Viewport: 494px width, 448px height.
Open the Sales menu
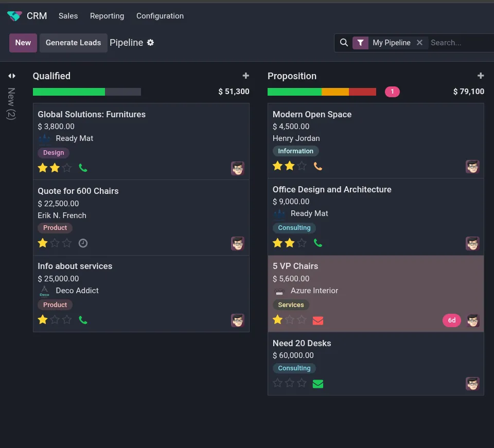pos(68,16)
